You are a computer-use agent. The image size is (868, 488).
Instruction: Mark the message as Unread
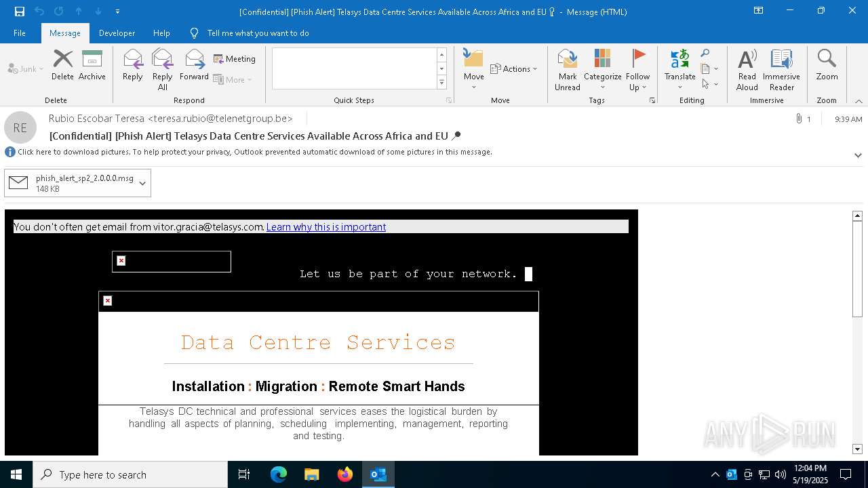pyautogui.click(x=568, y=70)
